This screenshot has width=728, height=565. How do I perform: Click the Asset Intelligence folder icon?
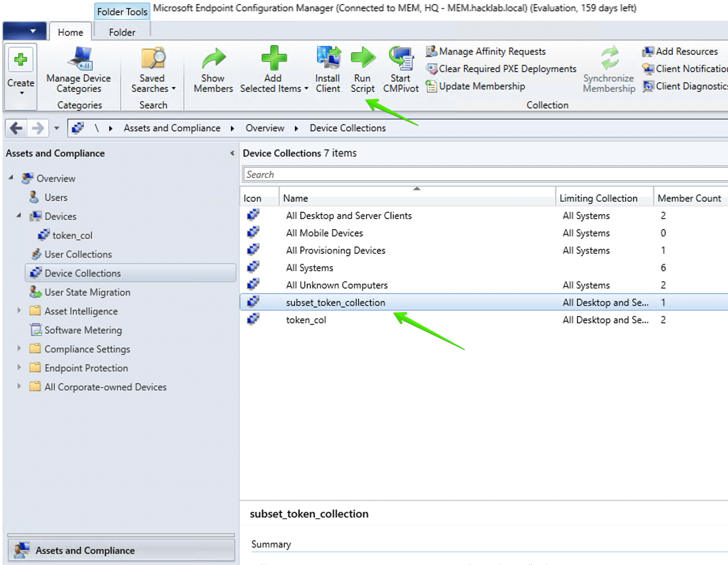(35, 311)
